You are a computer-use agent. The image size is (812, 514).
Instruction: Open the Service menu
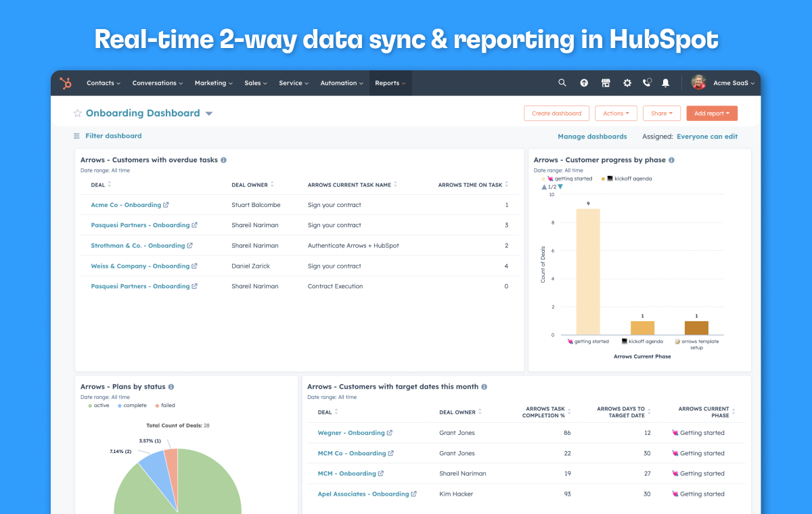pos(294,83)
